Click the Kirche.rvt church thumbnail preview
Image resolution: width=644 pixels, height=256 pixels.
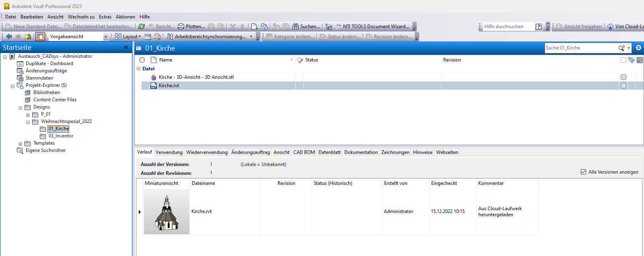[x=167, y=212]
